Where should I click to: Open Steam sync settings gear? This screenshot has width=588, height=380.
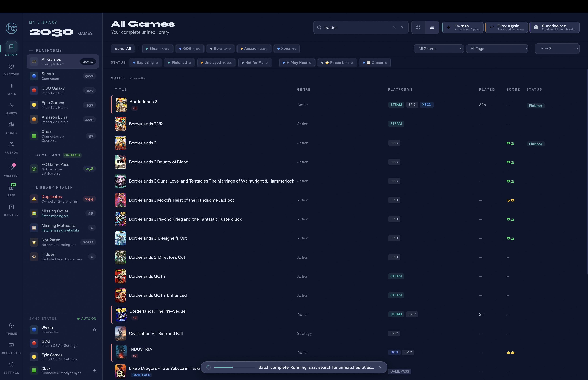[x=94, y=330]
